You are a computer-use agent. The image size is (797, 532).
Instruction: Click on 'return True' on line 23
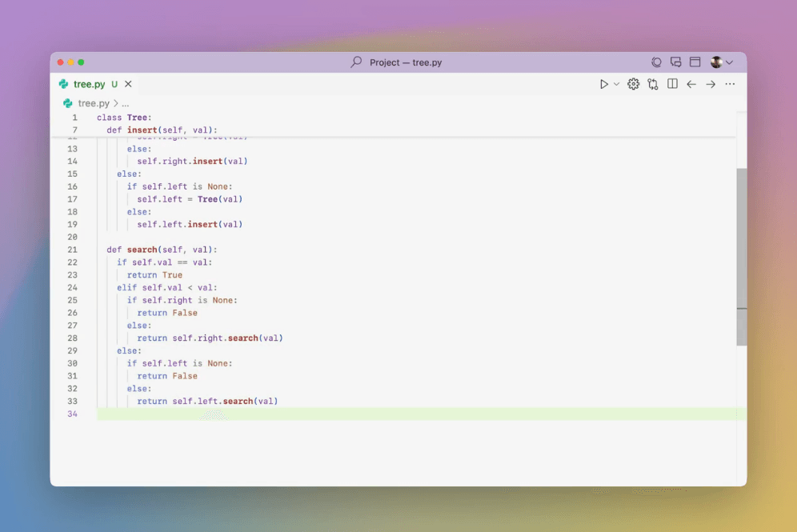pos(154,275)
